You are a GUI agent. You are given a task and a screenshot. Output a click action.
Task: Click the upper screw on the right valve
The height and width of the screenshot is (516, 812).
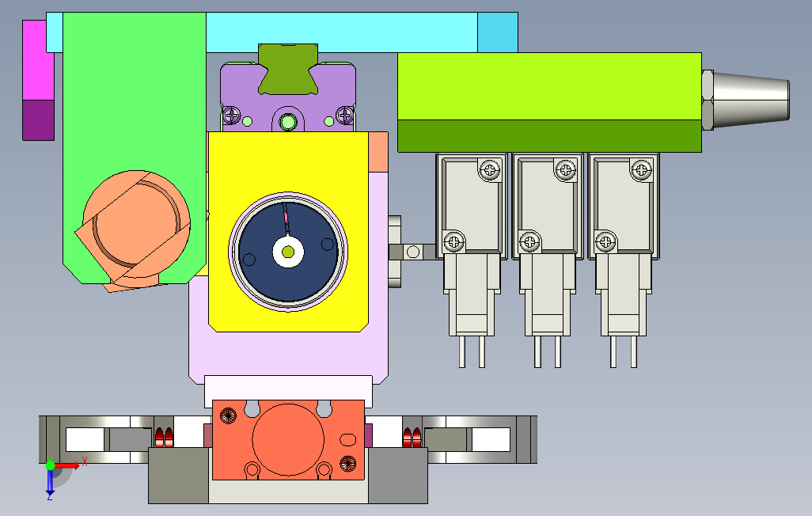641,169
